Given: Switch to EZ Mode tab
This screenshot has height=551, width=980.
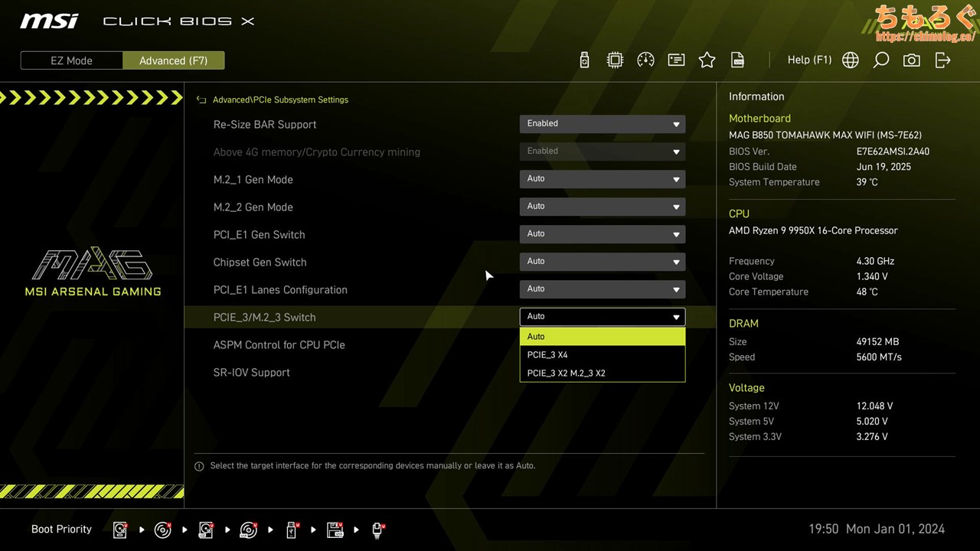Looking at the screenshot, I should (71, 60).
